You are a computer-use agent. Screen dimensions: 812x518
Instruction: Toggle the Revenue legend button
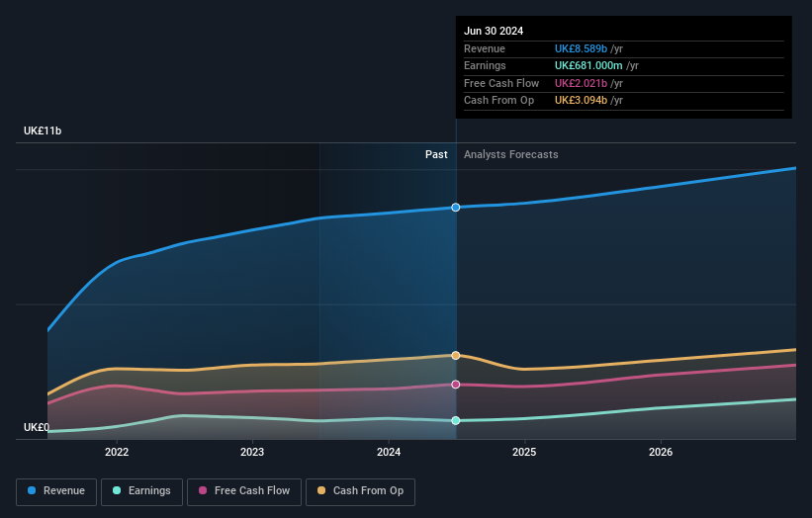[56, 491]
